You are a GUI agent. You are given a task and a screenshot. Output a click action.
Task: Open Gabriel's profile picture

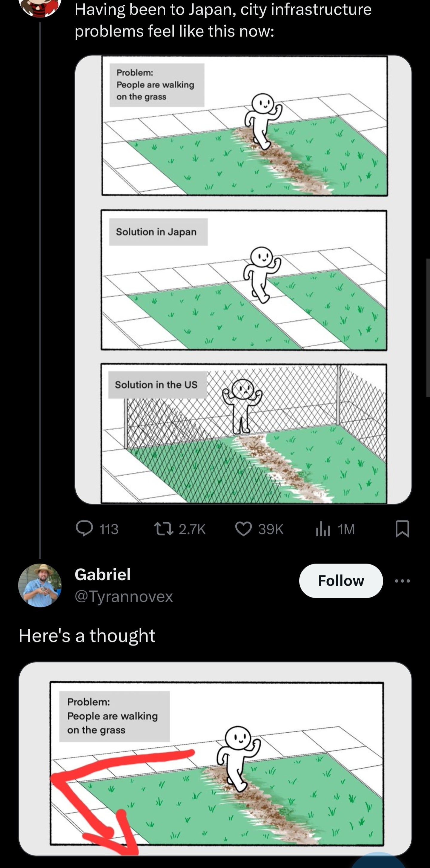pos(40,585)
